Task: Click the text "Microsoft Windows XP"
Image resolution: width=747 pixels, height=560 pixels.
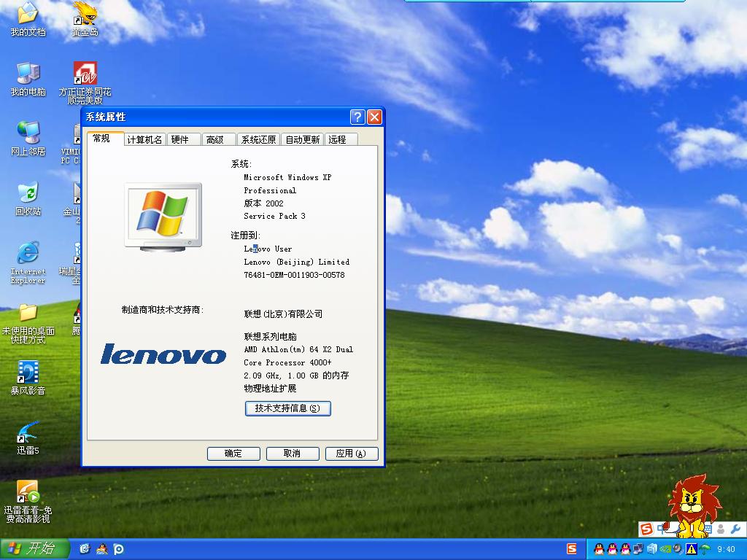Action: (x=287, y=177)
